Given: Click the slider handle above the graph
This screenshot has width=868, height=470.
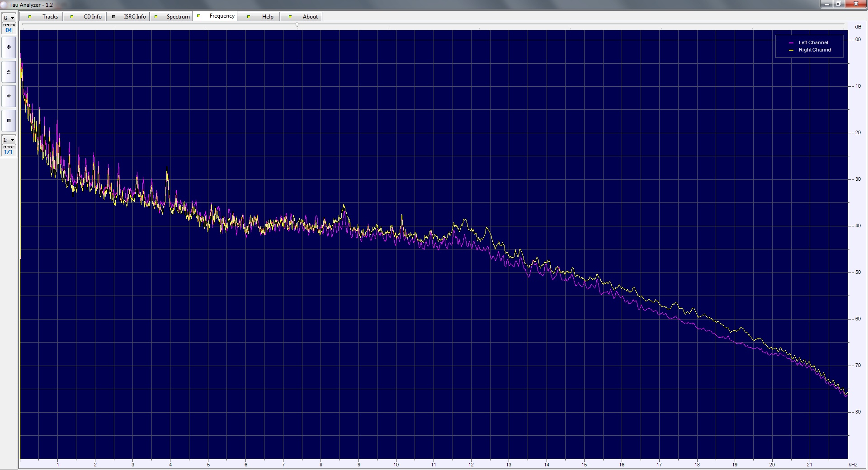Looking at the screenshot, I should pyautogui.click(x=297, y=25).
